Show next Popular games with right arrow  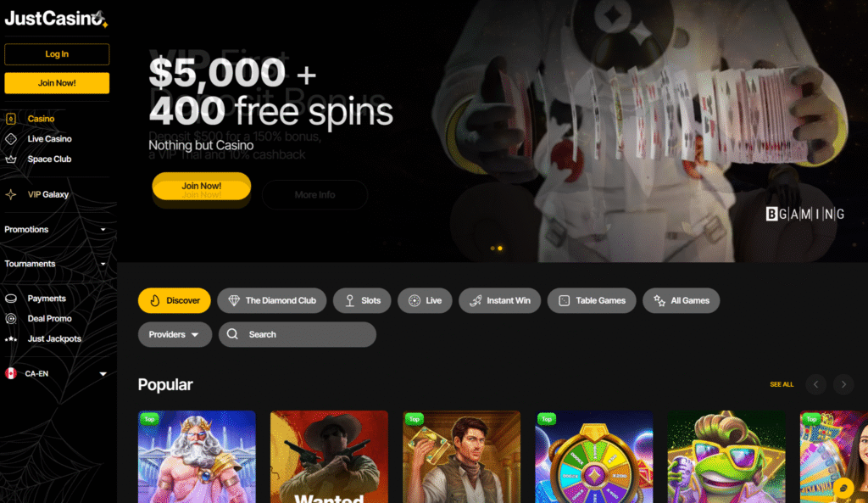pos(843,384)
